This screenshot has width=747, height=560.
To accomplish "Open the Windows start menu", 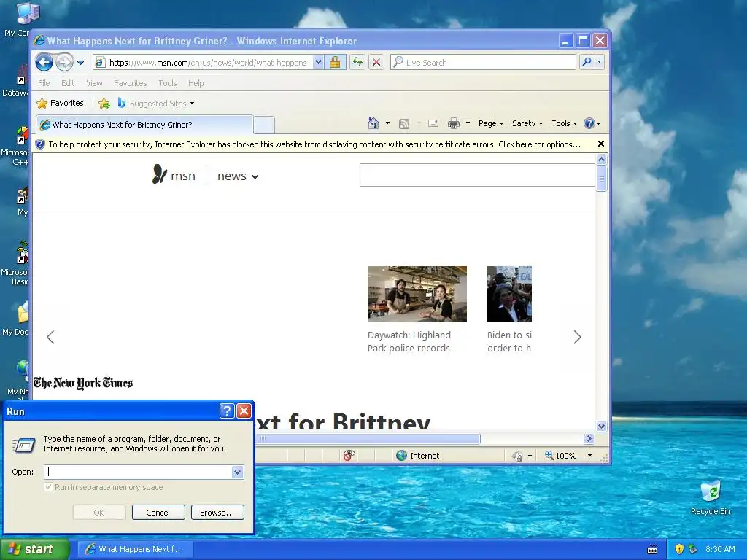I will [34, 549].
